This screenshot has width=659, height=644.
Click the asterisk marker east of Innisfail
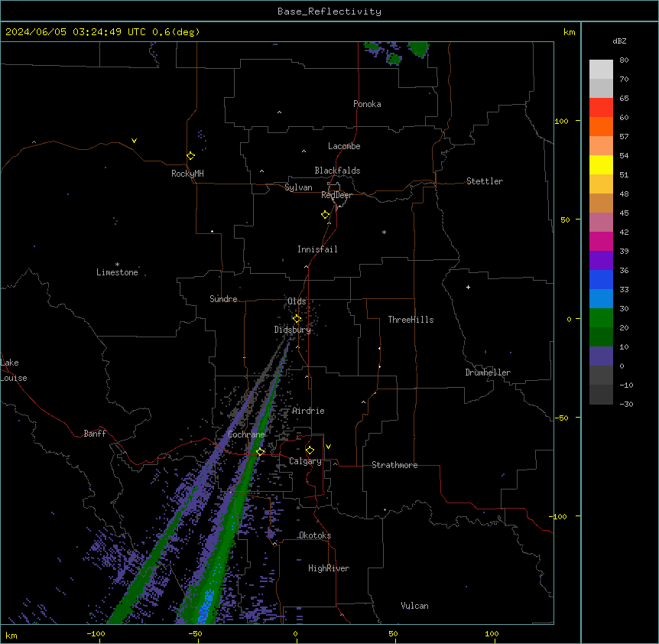(x=384, y=232)
